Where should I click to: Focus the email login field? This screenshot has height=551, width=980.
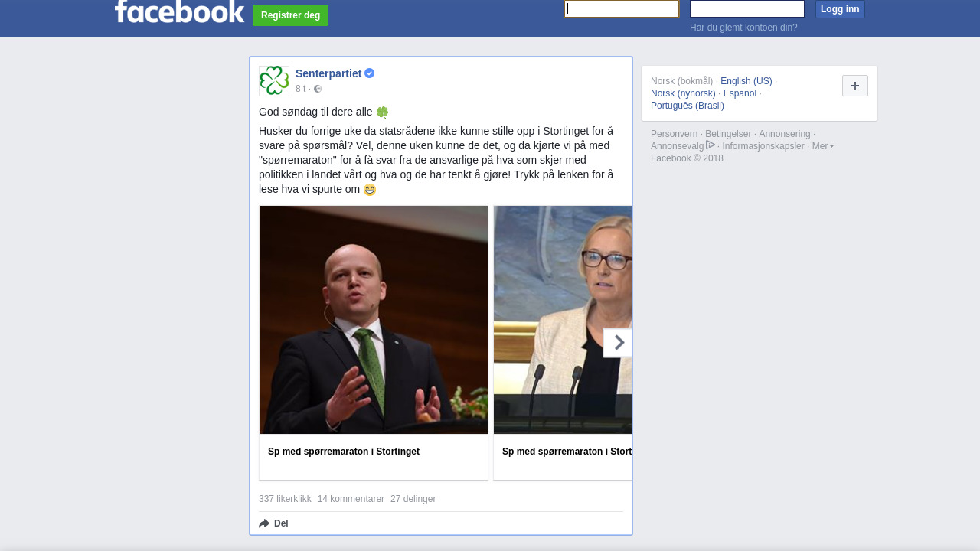622,9
